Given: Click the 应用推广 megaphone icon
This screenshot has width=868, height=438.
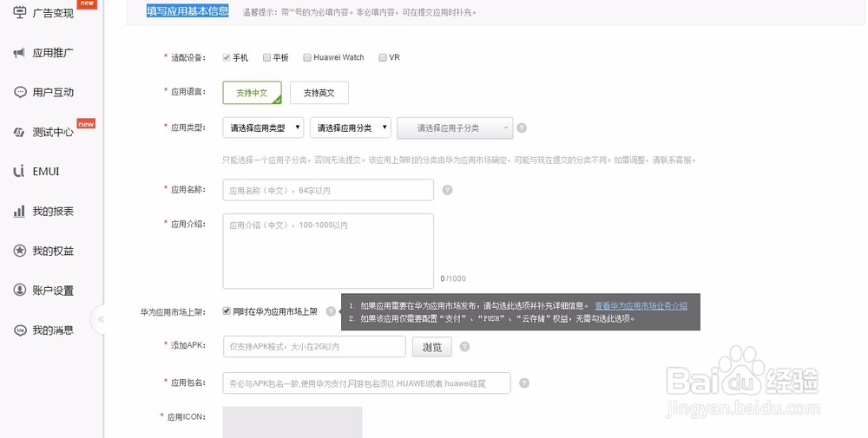Looking at the screenshot, I should click(19, 53).
